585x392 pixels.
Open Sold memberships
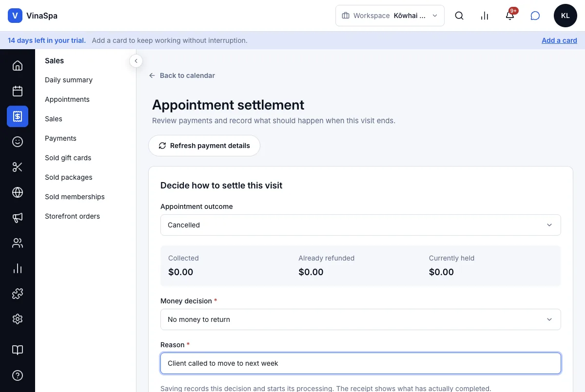click(x=75, y=197)
